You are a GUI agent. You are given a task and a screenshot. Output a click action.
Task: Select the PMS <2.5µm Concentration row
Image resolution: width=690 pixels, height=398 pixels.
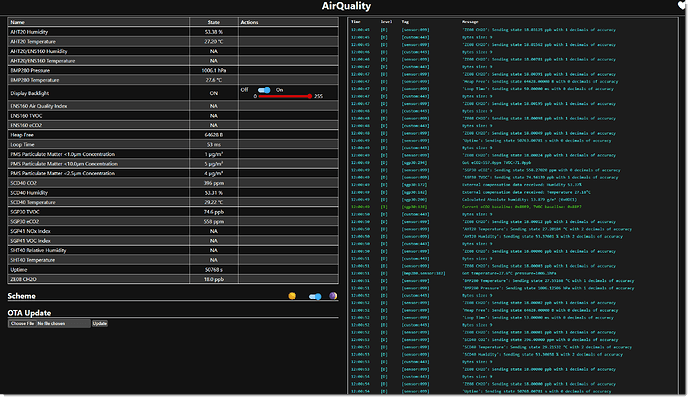[x=62, y=173]
